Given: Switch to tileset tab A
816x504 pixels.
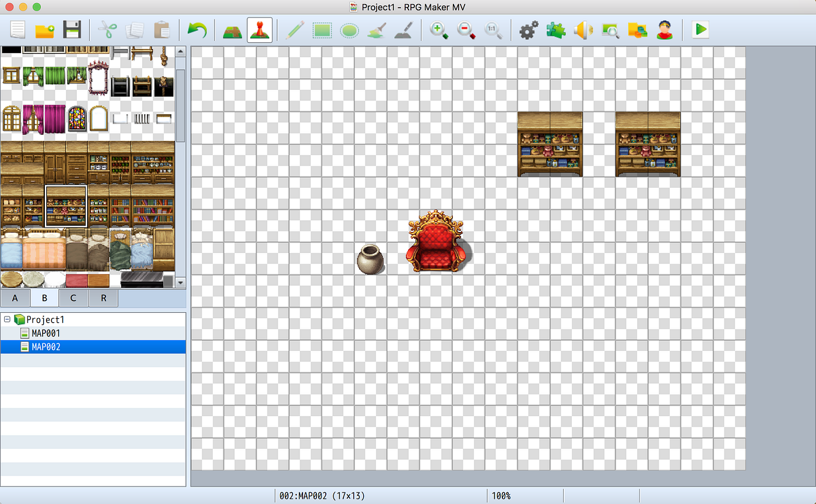Looking at the screenshot, I should [15, 298].
